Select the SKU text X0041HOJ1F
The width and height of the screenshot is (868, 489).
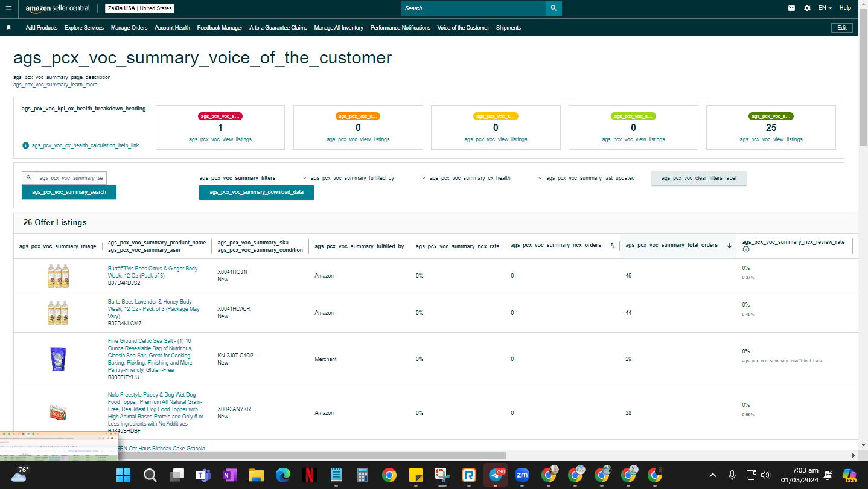point(234,272)
